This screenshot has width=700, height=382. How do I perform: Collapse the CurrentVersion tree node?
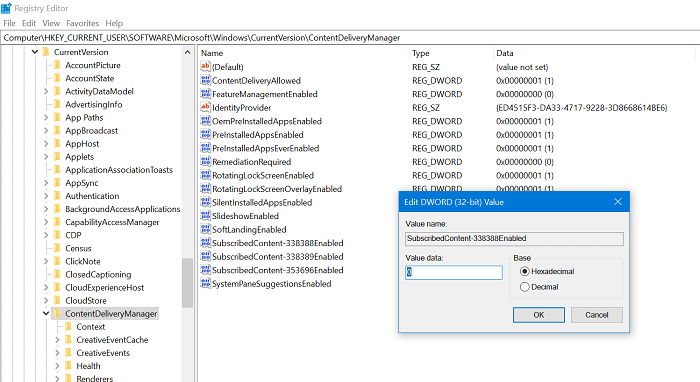(35, 52)
